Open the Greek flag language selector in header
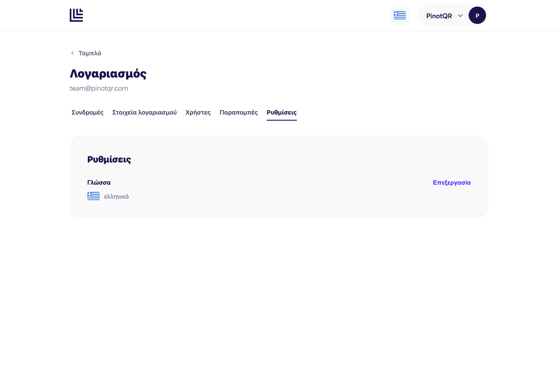 pos(400,15)
